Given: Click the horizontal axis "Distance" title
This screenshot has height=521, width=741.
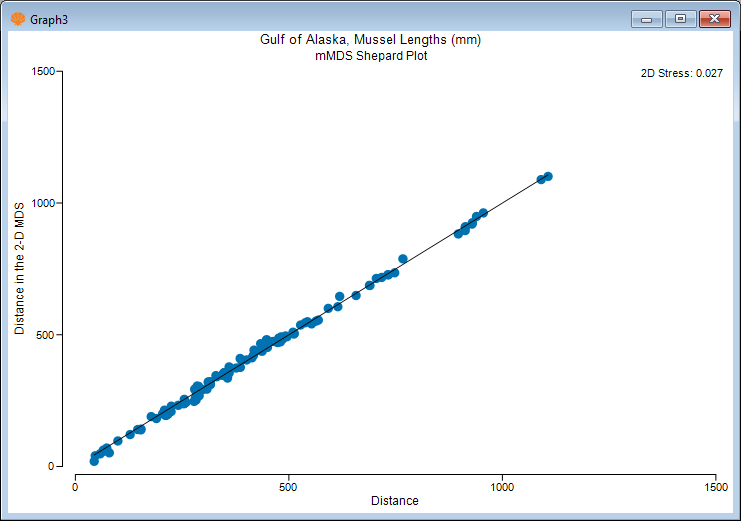Looking at the screenshot, I should click(x=394, y=500).
